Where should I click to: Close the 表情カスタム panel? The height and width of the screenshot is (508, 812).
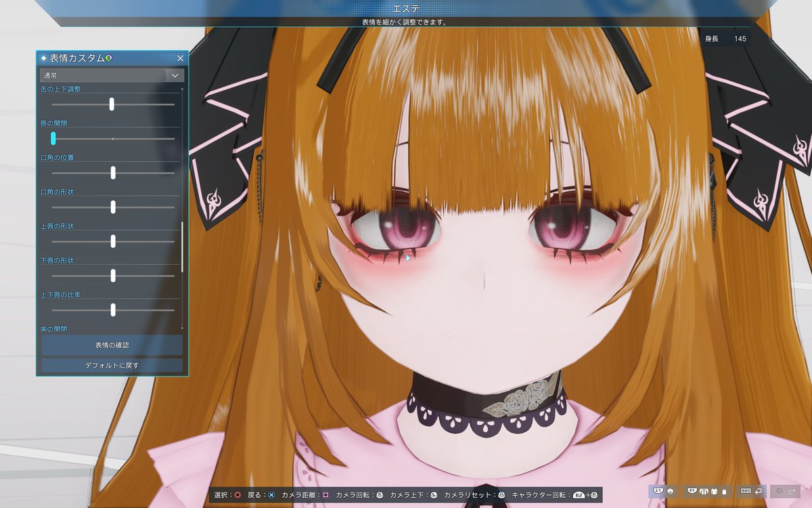click(x=180, y=58)
